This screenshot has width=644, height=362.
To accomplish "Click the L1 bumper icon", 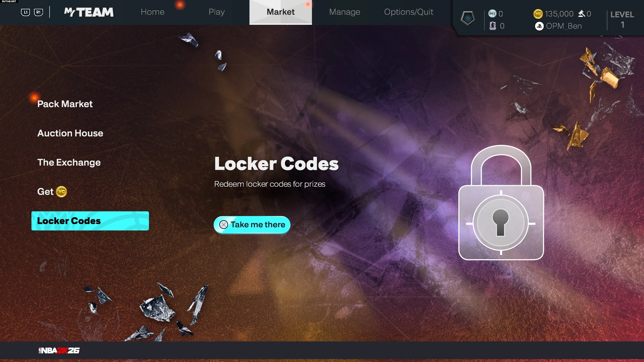I will (x=25, y=12).
